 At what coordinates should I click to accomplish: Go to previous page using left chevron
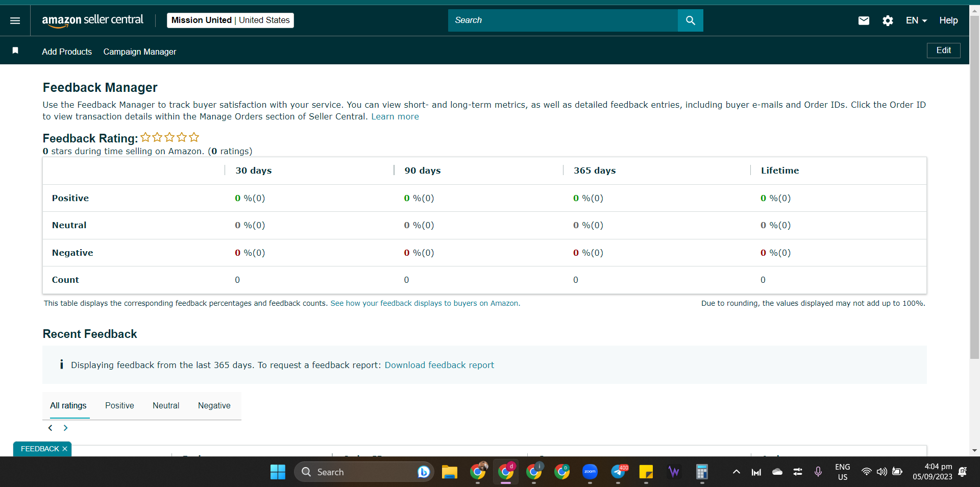click(50, 428)
